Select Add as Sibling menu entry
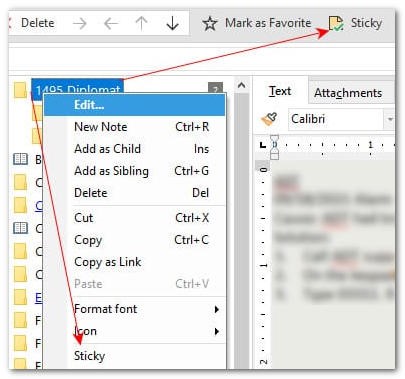The image size is (405, 379). 134,171
